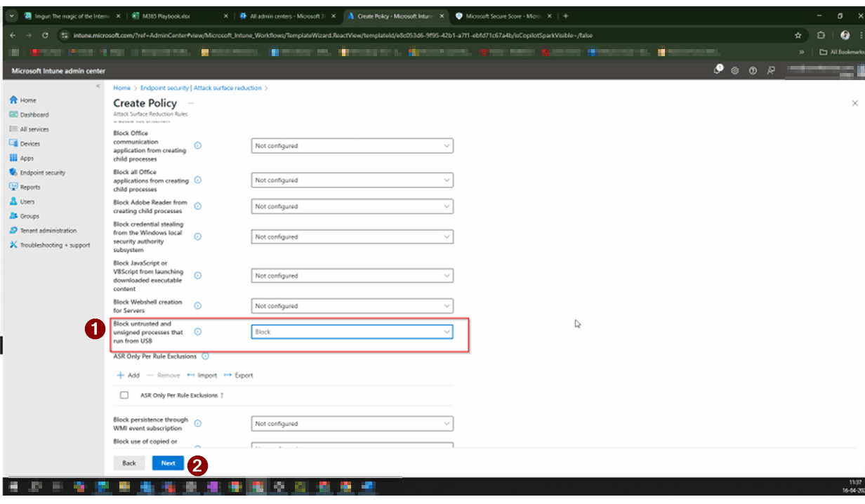Switch to the All admin centers tab

(x=286, y=15)
